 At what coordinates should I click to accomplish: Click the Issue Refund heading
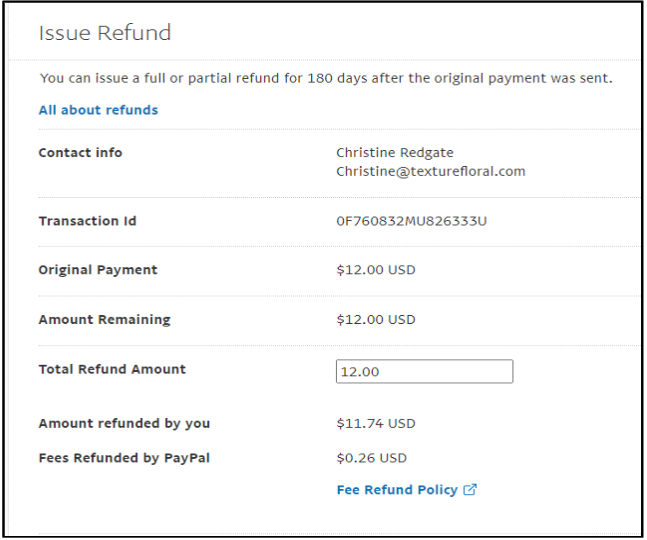pyautogui.click(x=104, y=33)
